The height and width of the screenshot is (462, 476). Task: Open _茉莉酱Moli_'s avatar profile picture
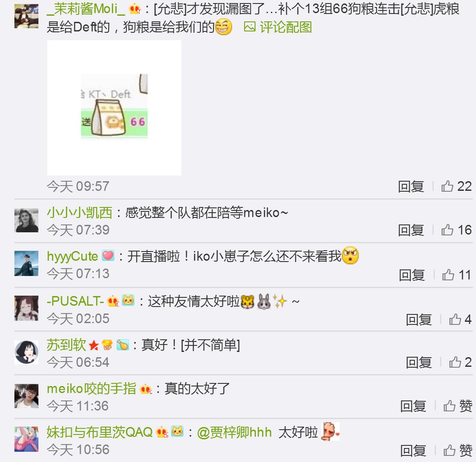pos(26,16)
